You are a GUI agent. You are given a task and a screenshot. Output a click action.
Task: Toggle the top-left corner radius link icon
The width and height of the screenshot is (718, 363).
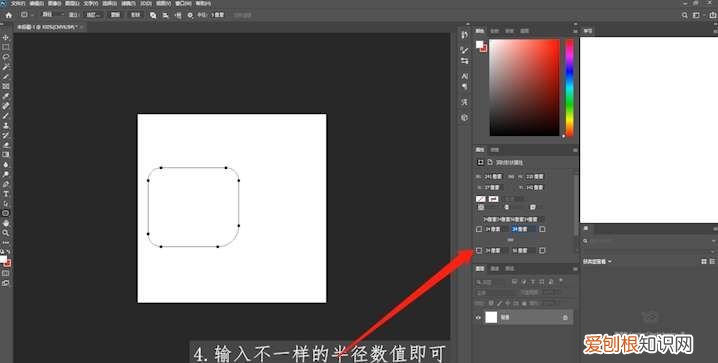479,229
